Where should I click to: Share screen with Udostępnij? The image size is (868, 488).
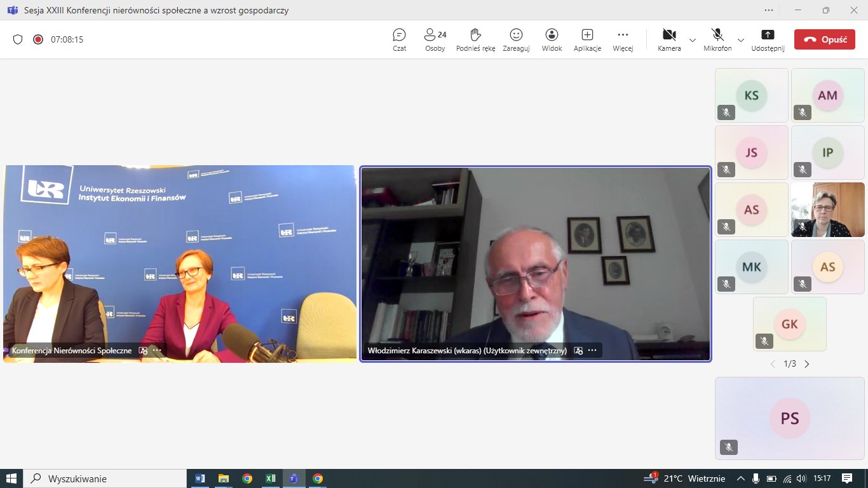click(768, 39)
